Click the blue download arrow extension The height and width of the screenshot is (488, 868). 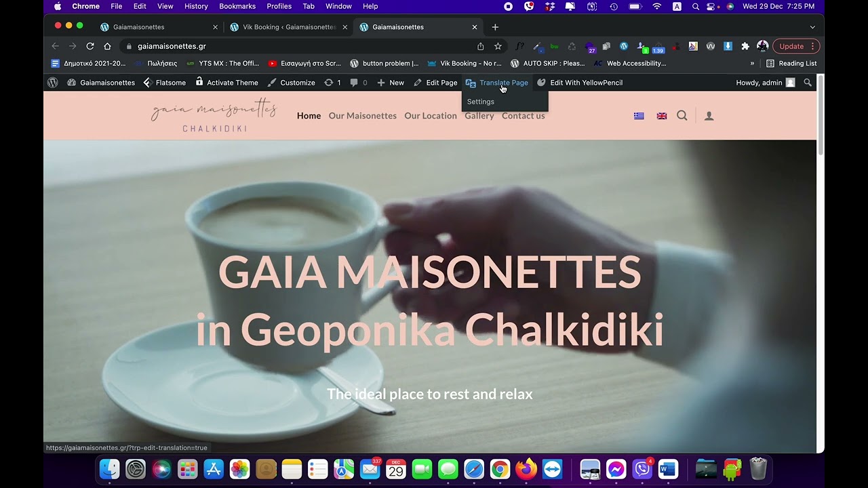coord(728,46)
